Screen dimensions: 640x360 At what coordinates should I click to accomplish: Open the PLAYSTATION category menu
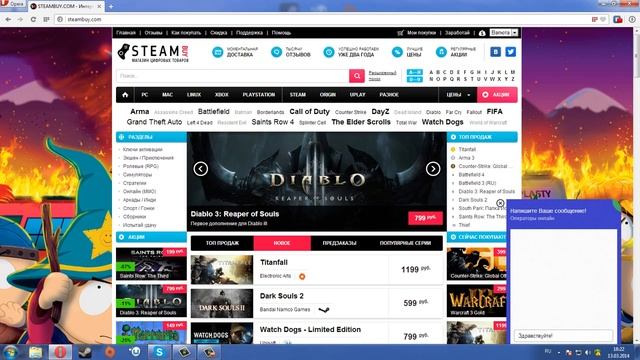click(259, 95)
